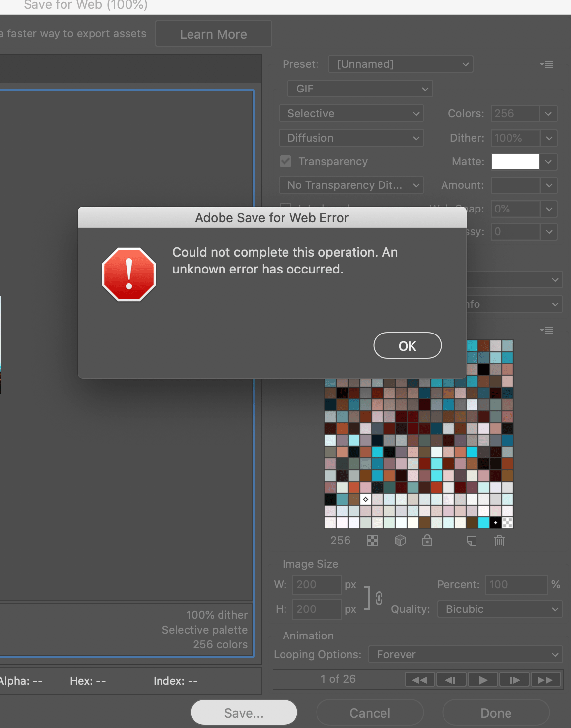
Task: Click the white Matte color swatch
Action: pos(515,161)
